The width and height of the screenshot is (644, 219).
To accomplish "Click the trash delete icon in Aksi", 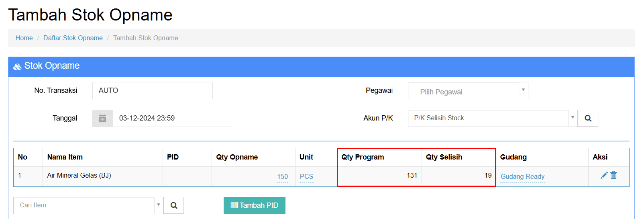I will tap(613, 175).
